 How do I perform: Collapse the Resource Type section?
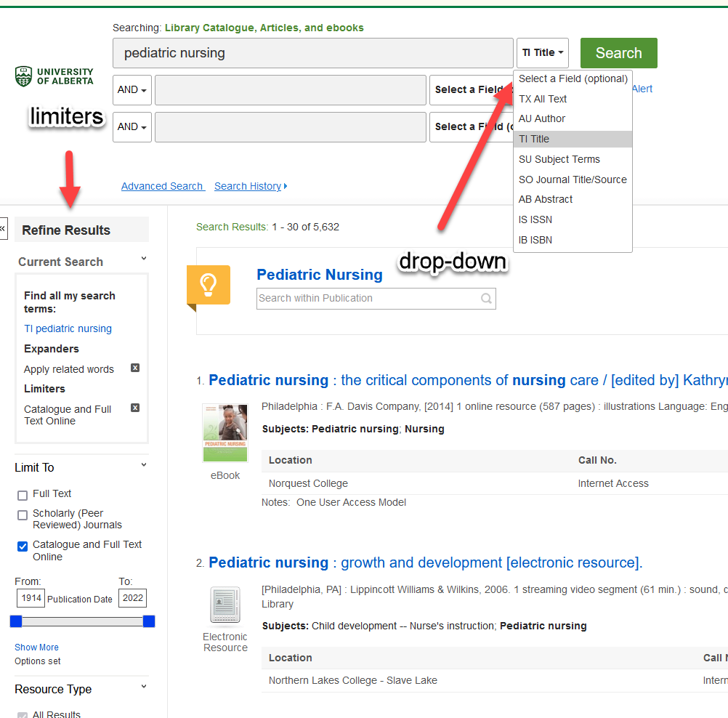tap(144, 686)
